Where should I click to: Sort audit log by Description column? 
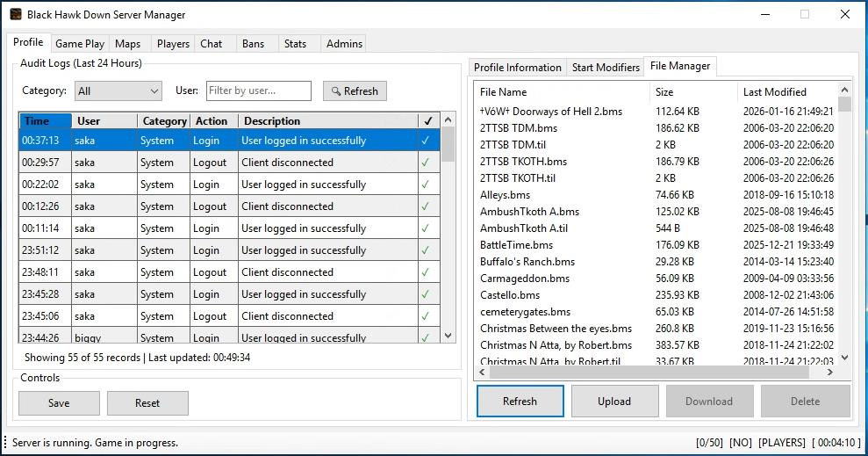327,120
